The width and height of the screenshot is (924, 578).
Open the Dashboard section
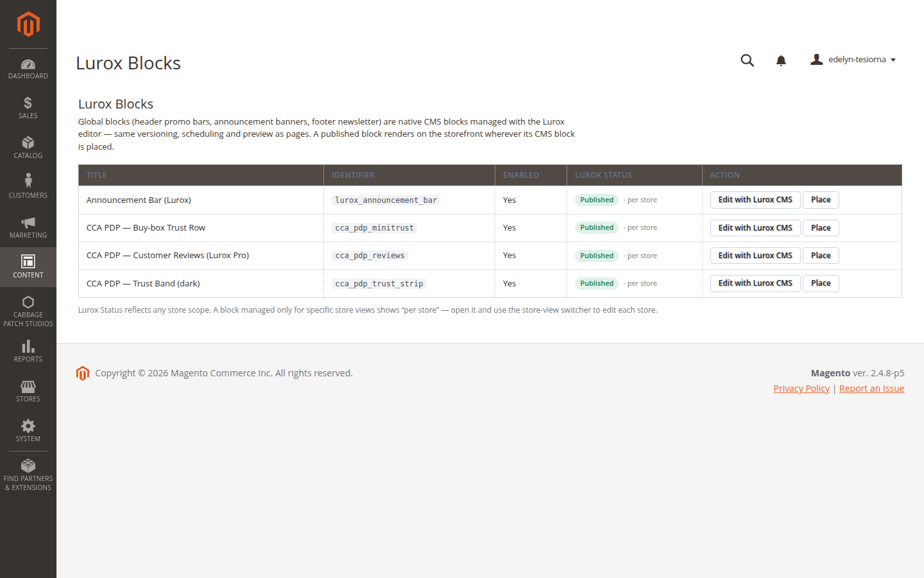[28, 69]
